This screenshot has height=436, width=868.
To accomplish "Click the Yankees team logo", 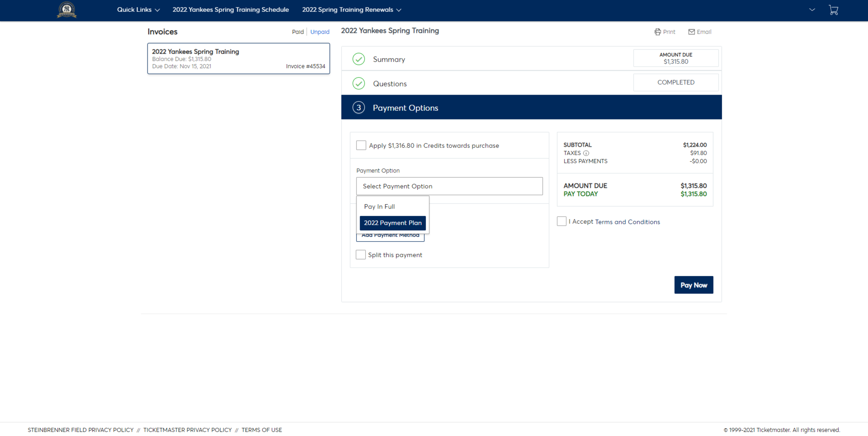I will click(x=66, y=10).
